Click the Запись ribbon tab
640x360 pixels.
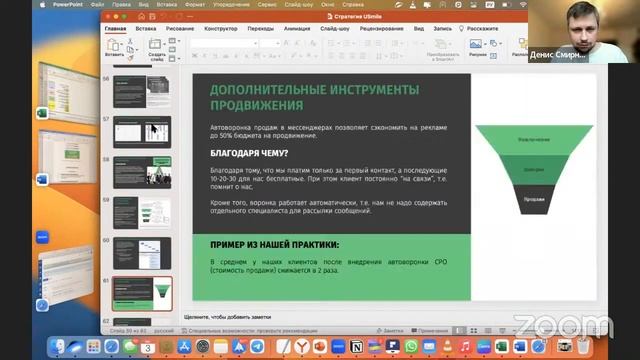click(x=442, y=29)
